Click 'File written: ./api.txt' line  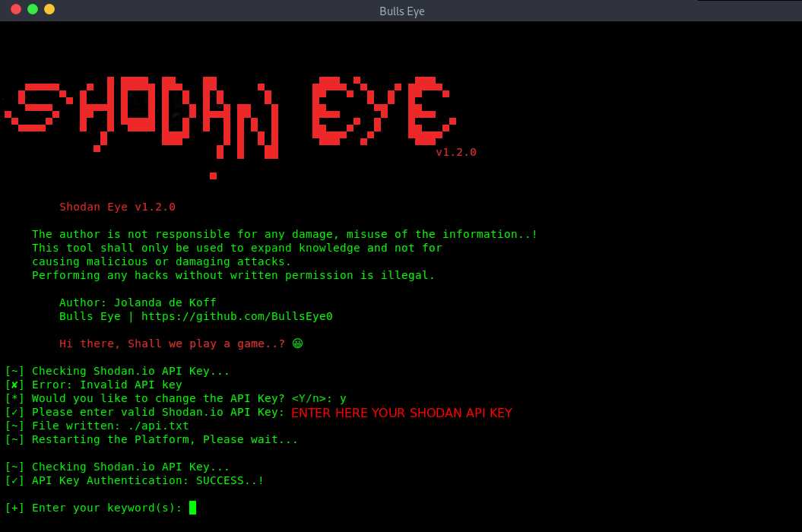click(x=110, y=426)
